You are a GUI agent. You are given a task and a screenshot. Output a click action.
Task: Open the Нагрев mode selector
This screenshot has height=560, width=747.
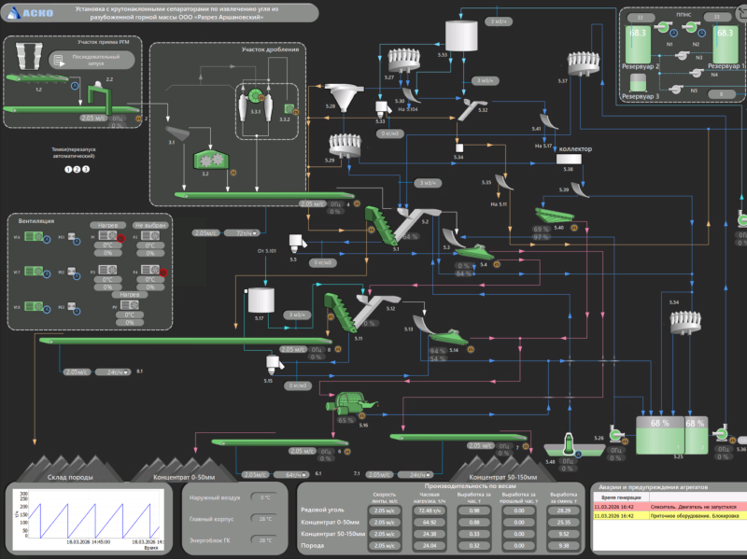(x=107, y=225)
